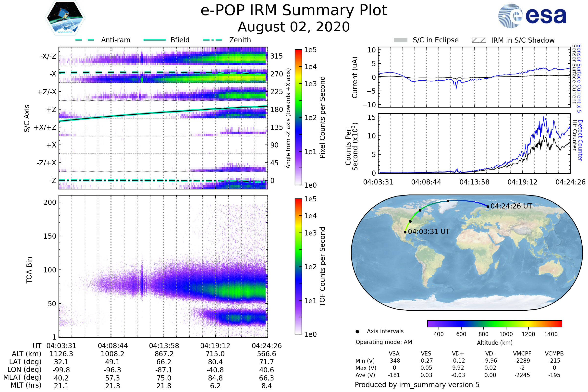
Task: Click the 04:24:26 UT orbit endpoint on map
Action: coord(488,207)
